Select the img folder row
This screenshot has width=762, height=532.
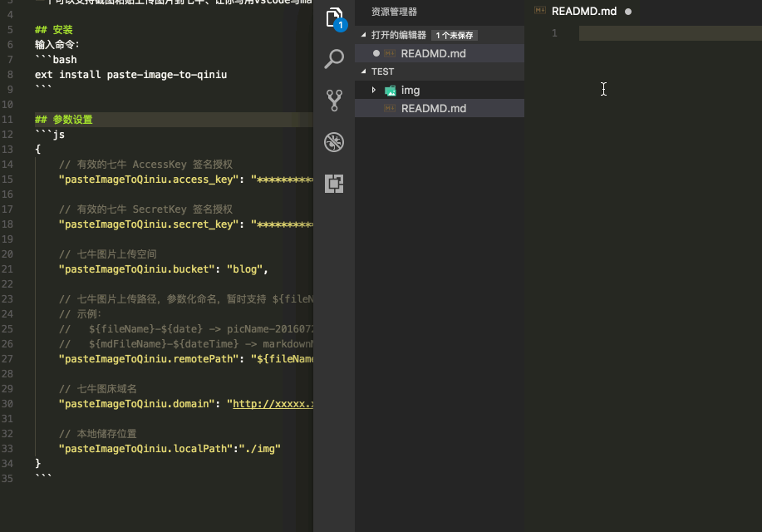[x=440, y=90]
